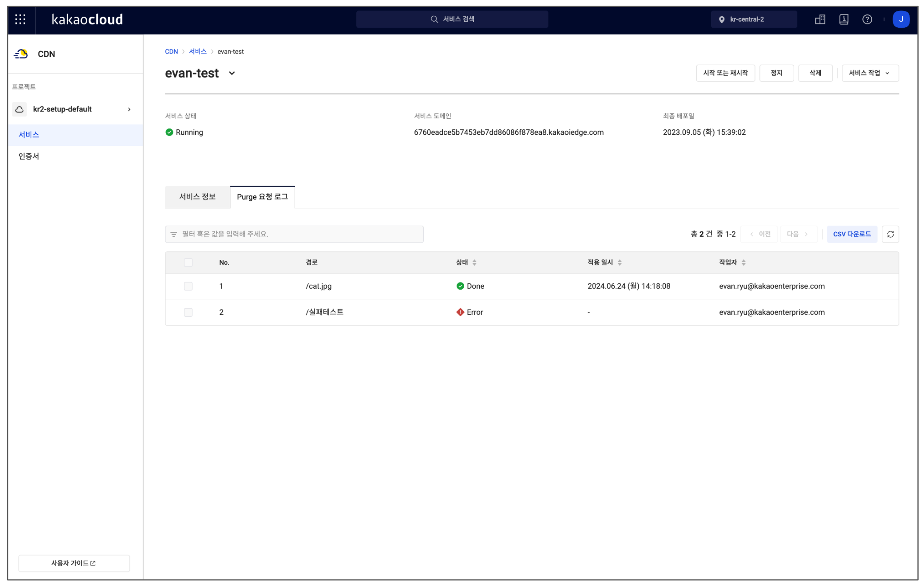Click the operator email in the Done row
924x585 pixels.
(772, 286)
